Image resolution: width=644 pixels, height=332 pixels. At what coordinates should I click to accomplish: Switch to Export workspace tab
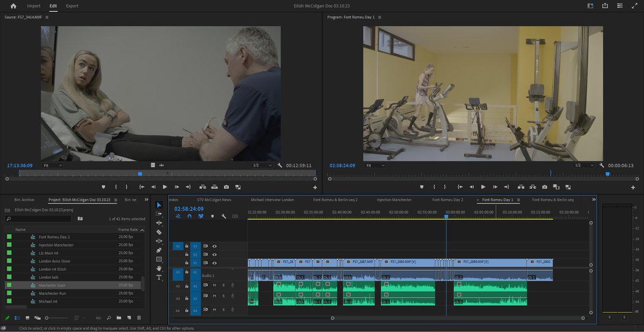click(x=72, y=6)
